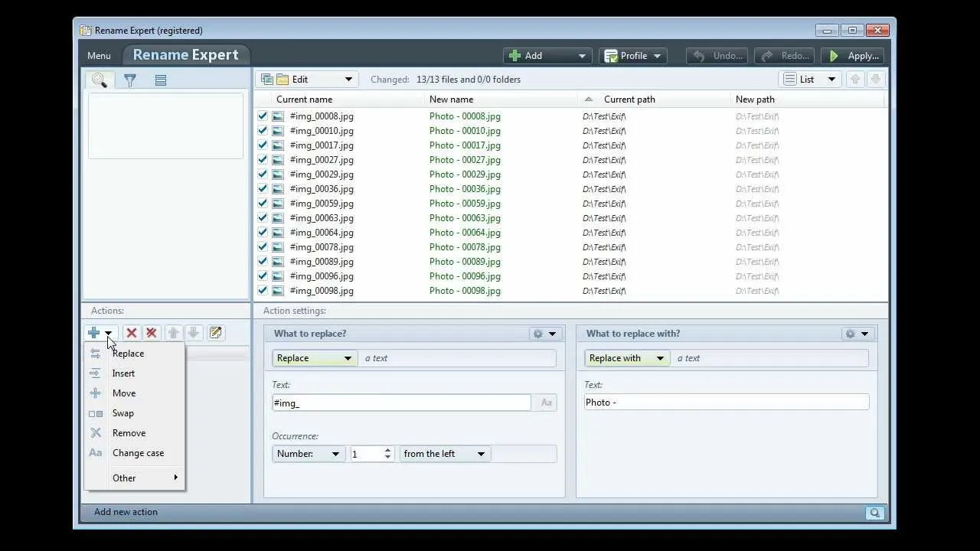Click the magnifier icon in status bar

(x=875, y=513)
